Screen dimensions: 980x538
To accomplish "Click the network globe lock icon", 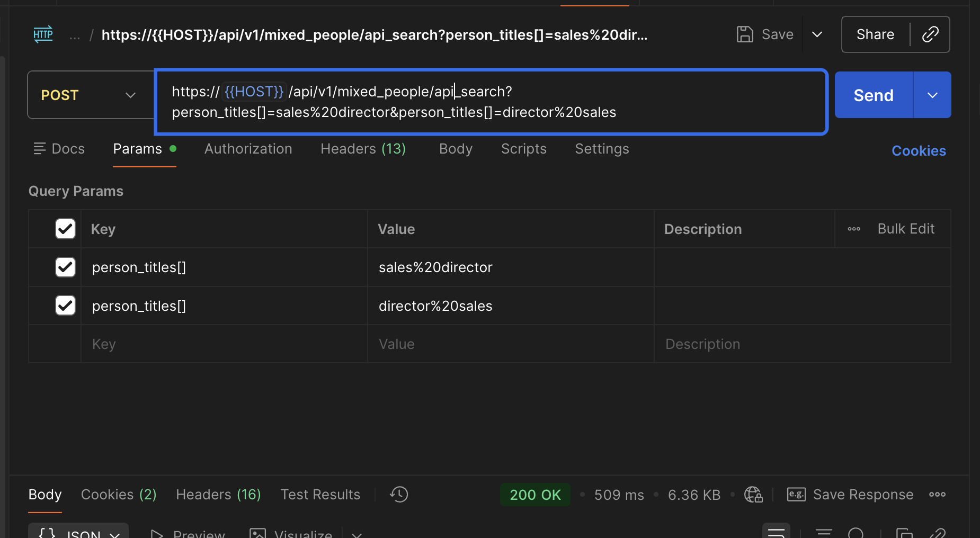I will pyautogui.click(x=753, y=495).
